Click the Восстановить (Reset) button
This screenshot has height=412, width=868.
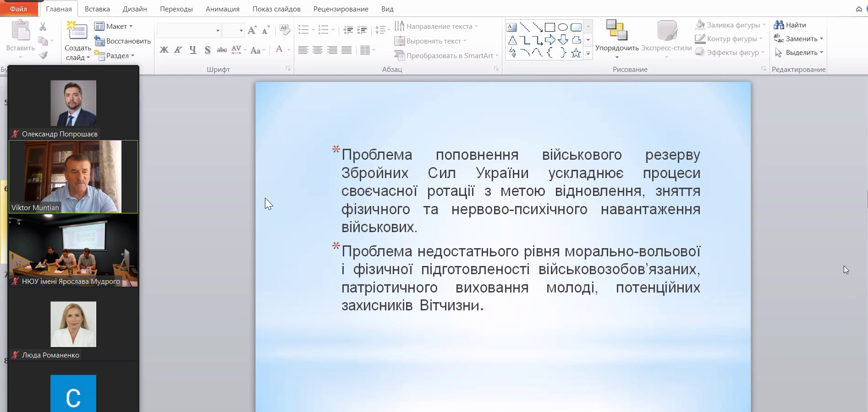click(122, 41)
